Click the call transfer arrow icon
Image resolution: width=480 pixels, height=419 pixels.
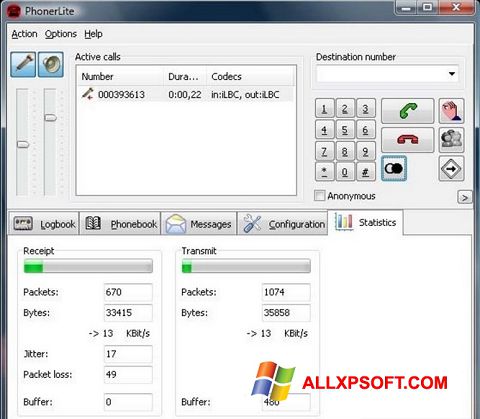pyautogui.click(x=451, y=169)
